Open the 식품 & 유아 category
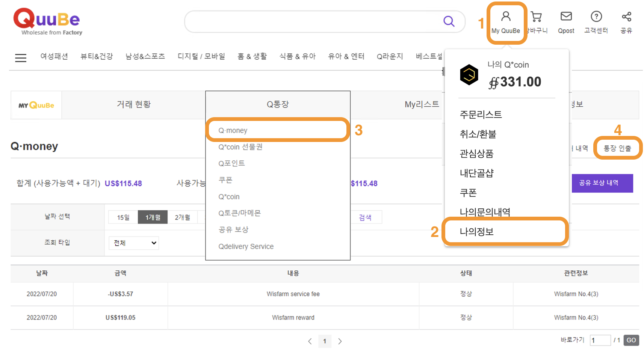This screenshot has height=356, width=644. (298, 56)
